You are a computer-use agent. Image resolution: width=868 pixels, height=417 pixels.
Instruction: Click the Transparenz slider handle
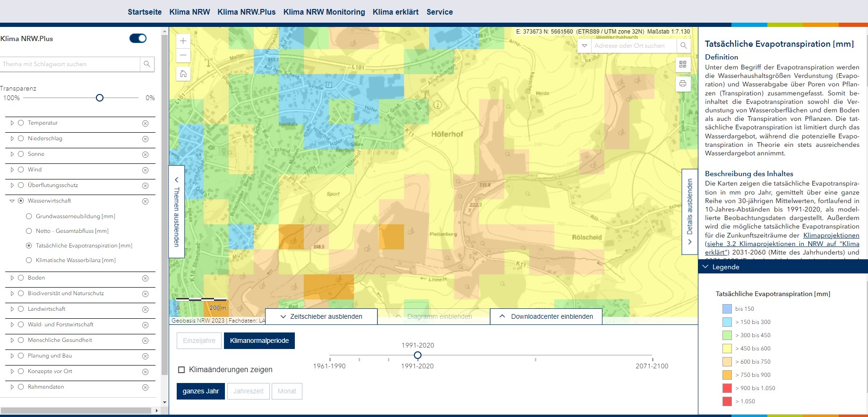[100, 98]
